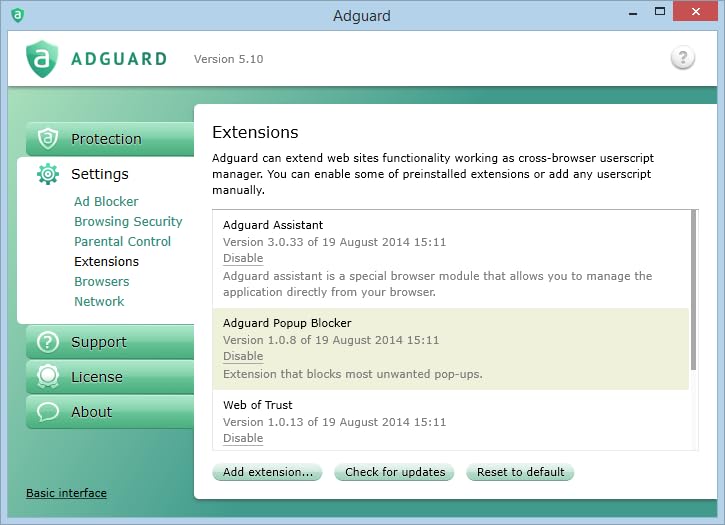The width and height of the screenshot is (725, 525).
Task: Open help via the question mark icon
Action: pyautogui.click(x=682, y=58)
